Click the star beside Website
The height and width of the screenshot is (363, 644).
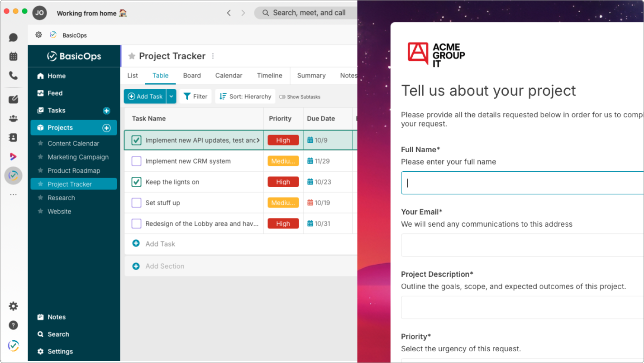tap(40, 211)
